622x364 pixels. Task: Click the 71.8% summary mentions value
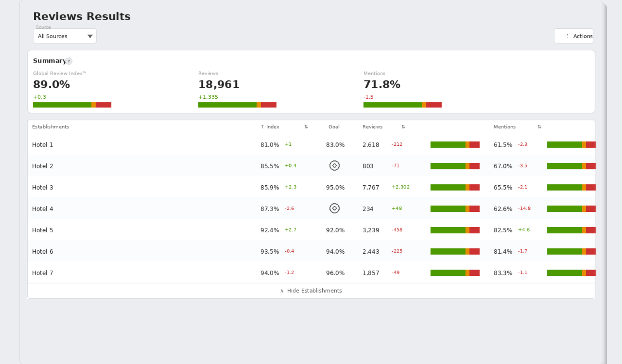(x=382, y=85)
